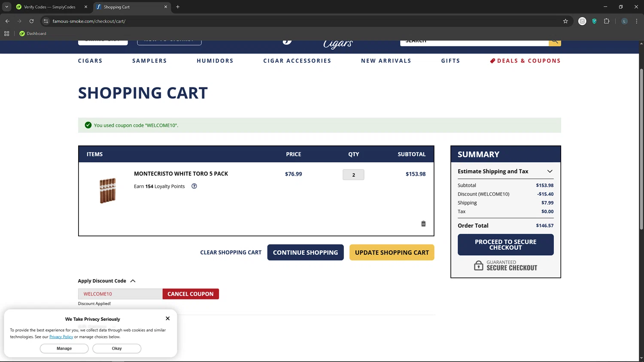Click the Shipping amount $7.99
Screen dimensions: 644x362
[547, 203]
